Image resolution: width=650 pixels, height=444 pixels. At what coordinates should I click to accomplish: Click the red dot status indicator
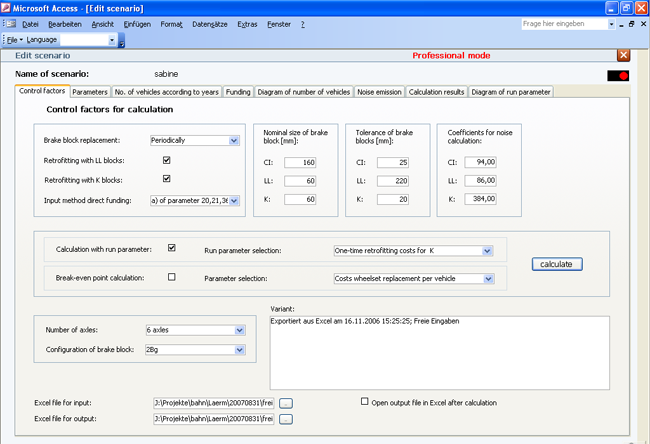coord(623,75)
